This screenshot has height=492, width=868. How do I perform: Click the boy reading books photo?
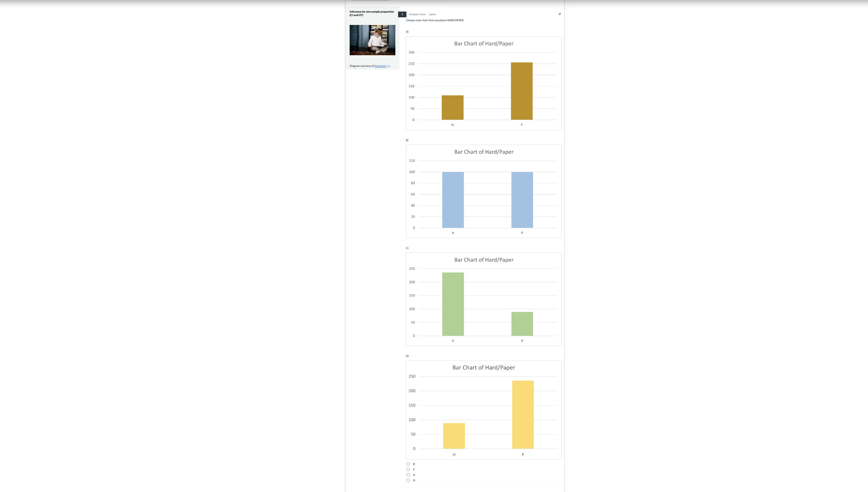[372, 40]
